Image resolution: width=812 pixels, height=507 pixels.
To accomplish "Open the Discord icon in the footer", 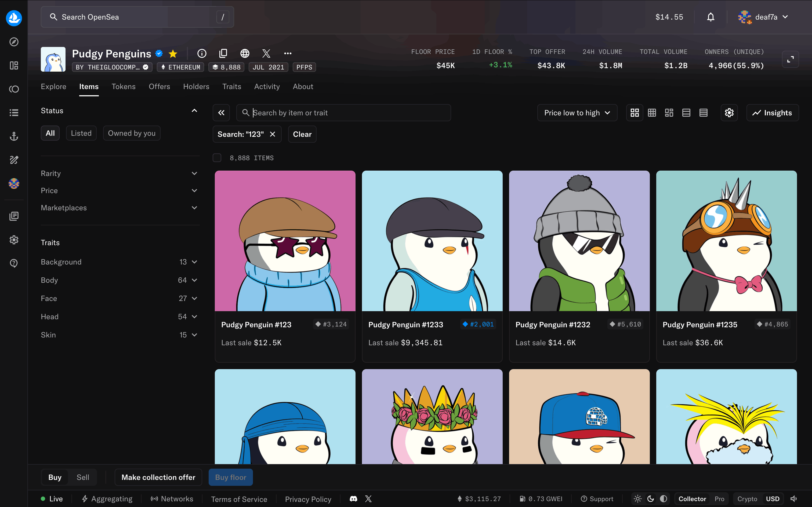I will point(353,499).
